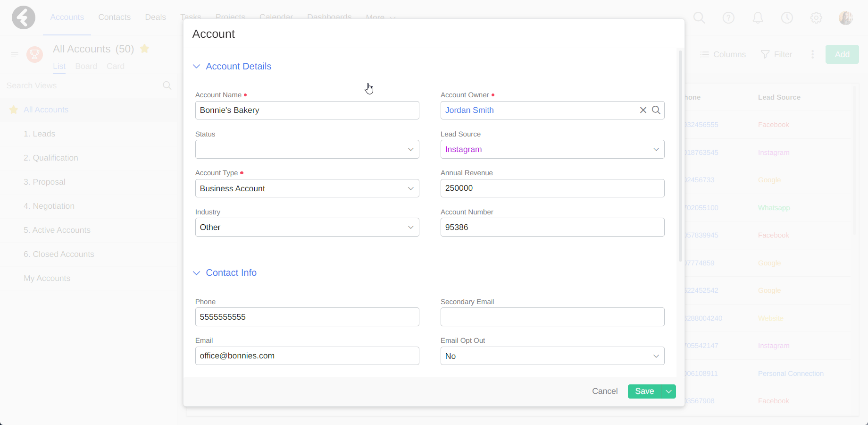Click the Search Views magnifier icon
This screenshot has height=425, width=868.
coord(167,85)
